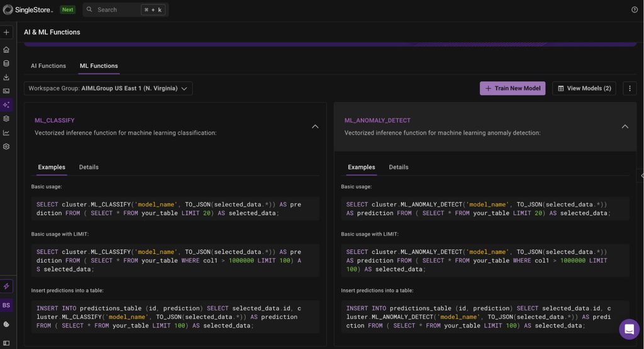This screenshot has width=644, height=349.
Task: Open the AI sparkle icon in the sidebar
Action: tap(6, 104)
